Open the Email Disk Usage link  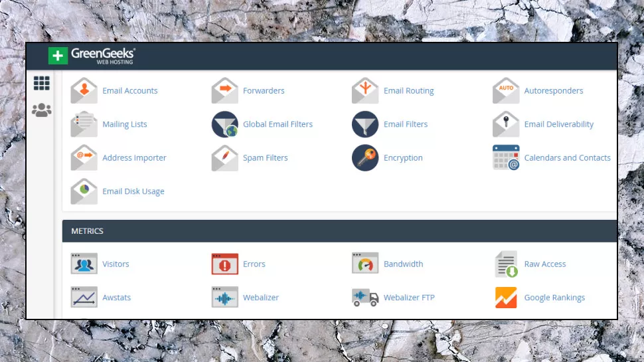pos(133,191)
